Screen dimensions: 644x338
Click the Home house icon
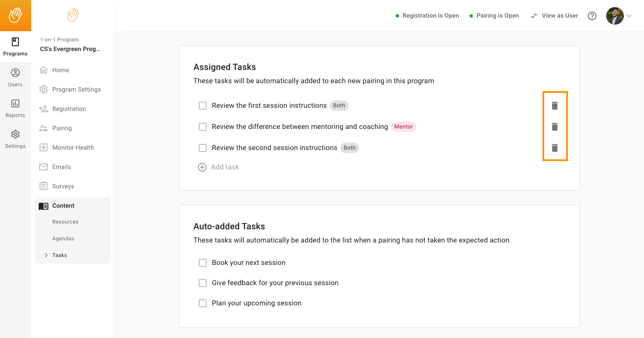pos(44,70)
